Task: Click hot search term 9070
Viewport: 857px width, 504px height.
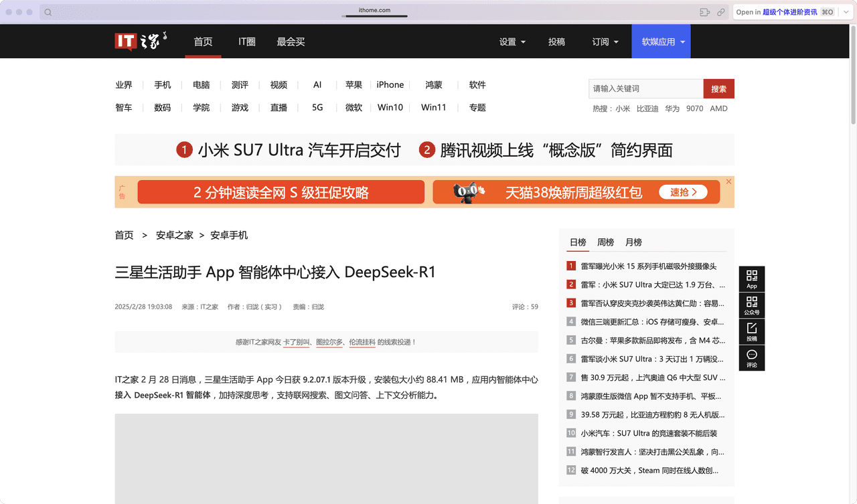Action: pyautogui.click(x=695, y=108)
